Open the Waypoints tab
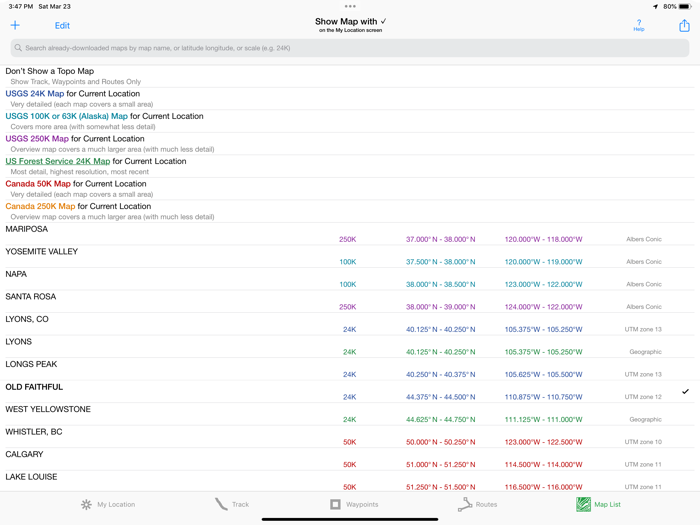This screenshot has height=525, width=700. coord(354,504)
